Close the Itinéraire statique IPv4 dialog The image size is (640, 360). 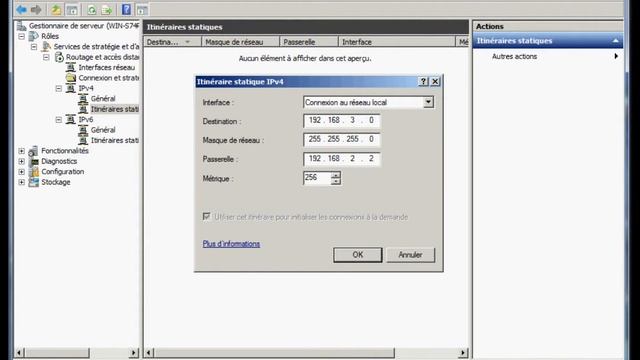pos(435,82)
